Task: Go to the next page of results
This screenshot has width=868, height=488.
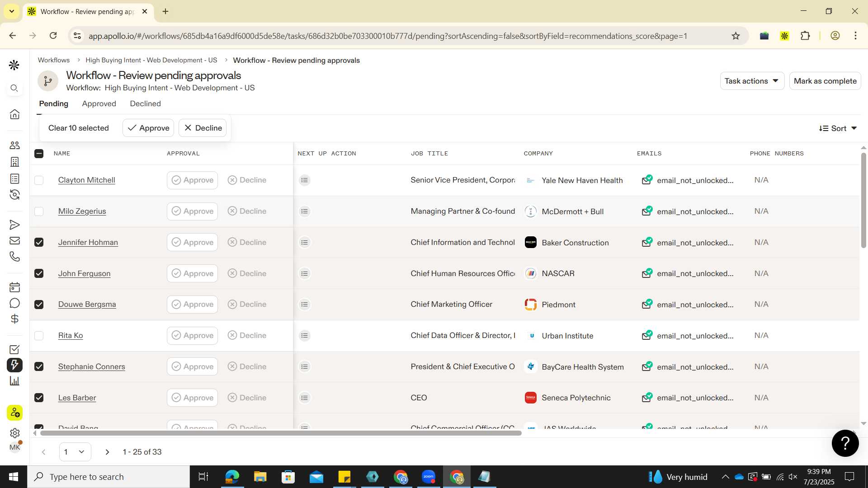Action: [x=107, y=452]
